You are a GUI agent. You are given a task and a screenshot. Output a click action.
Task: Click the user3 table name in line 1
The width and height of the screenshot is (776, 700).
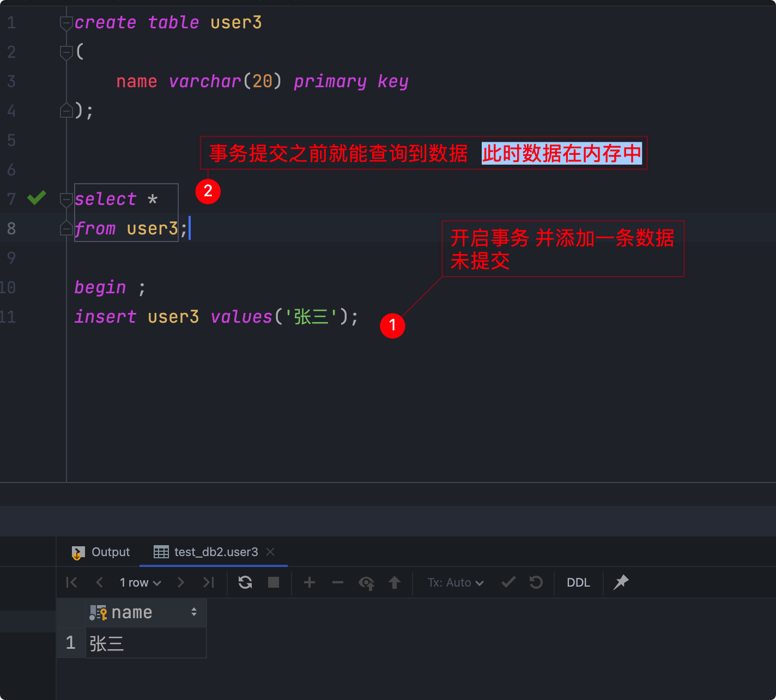point(236,23)
